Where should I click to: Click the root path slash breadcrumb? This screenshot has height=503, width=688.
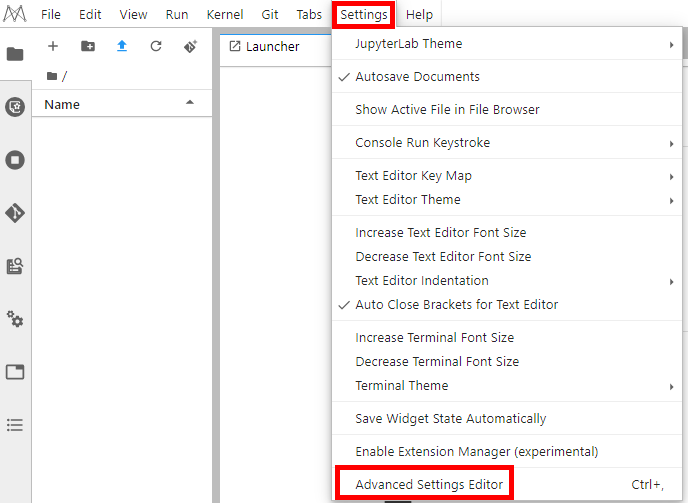point(64,76)
